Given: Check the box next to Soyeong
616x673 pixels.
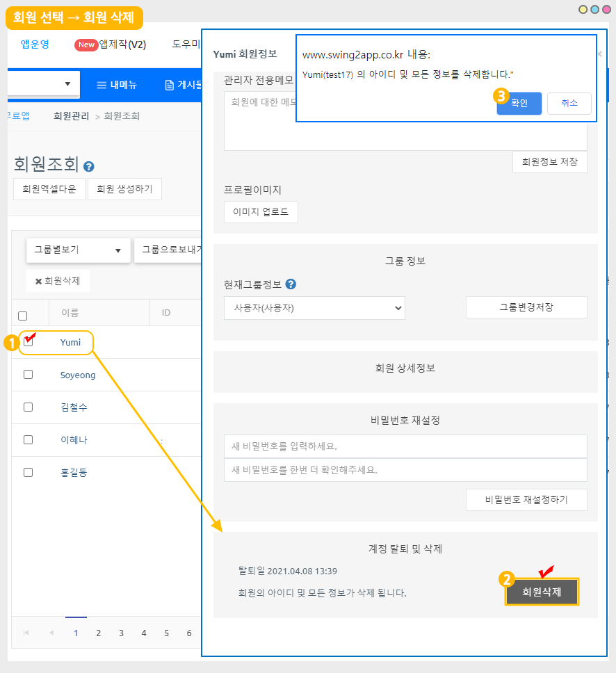Looking at the screenshot, I should pyautogui.click(x=28, y=375).
